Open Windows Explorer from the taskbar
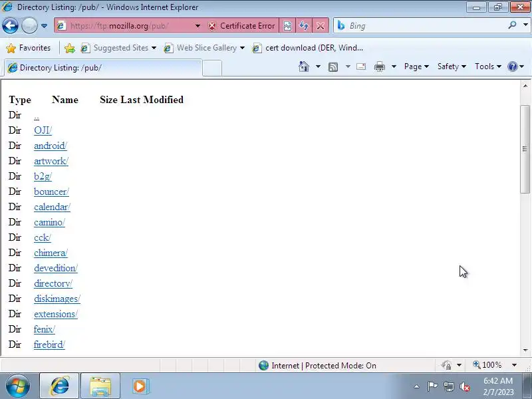Screen dimensions: 532x399 100,386
